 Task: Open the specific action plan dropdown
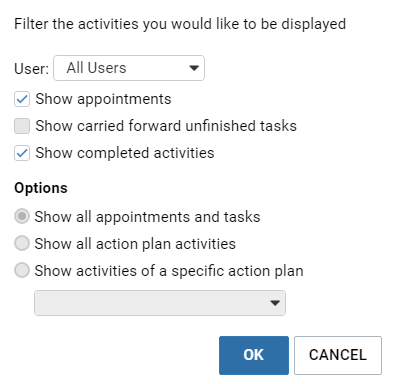pos(160,303)
